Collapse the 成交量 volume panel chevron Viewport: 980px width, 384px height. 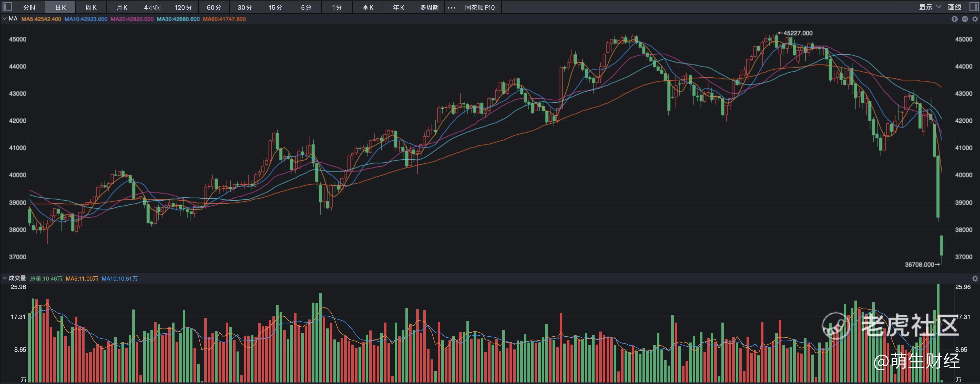pos(4,278)
